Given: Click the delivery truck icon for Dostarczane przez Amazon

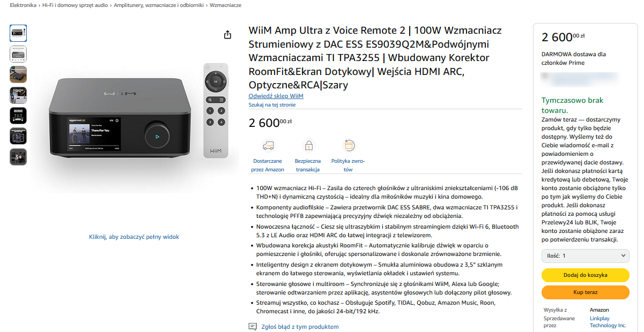Looking at the screenshot, I should pyautogui.click(x=268, y=145).
